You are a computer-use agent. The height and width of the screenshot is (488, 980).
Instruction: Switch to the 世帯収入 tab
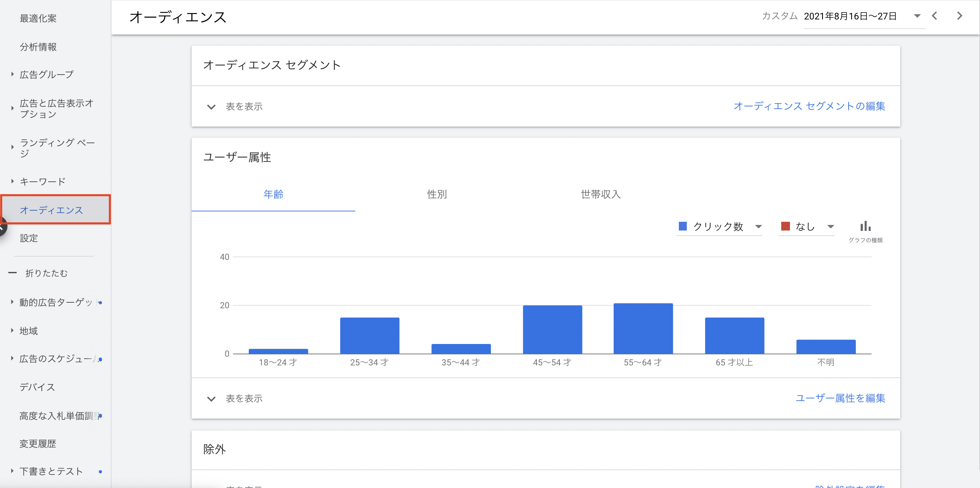[601, 194]
